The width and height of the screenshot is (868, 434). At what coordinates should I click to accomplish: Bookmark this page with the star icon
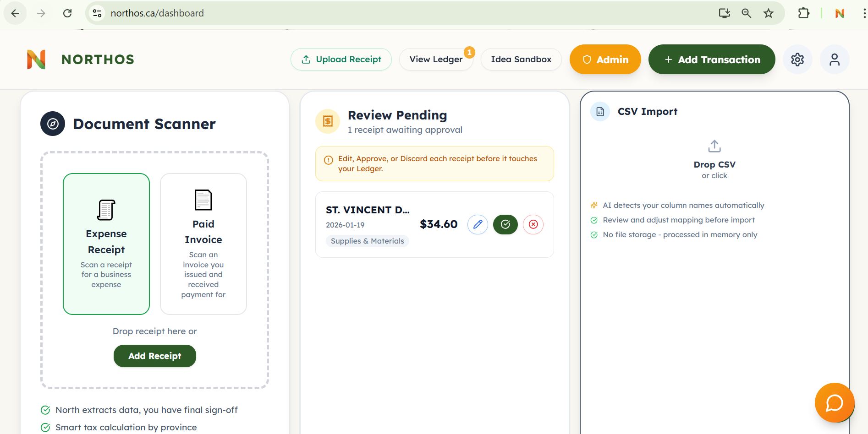(769, 13)
